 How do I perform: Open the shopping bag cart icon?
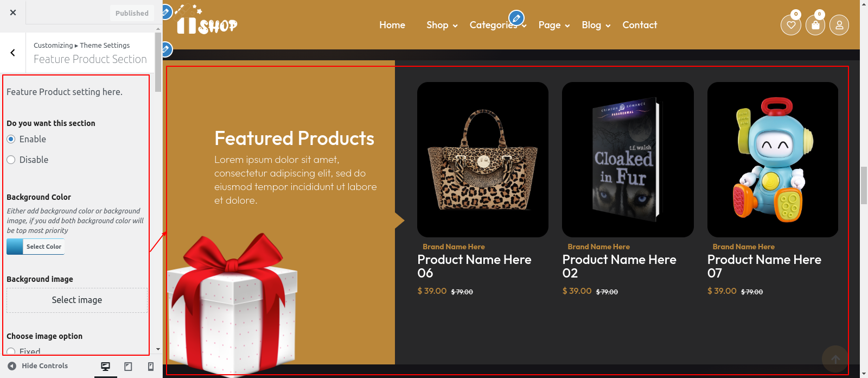point(815,24)
